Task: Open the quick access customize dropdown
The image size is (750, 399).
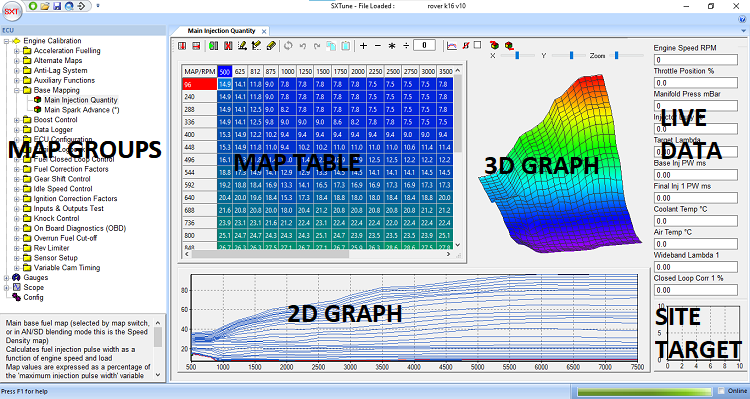Action: [x=98, y=6]
